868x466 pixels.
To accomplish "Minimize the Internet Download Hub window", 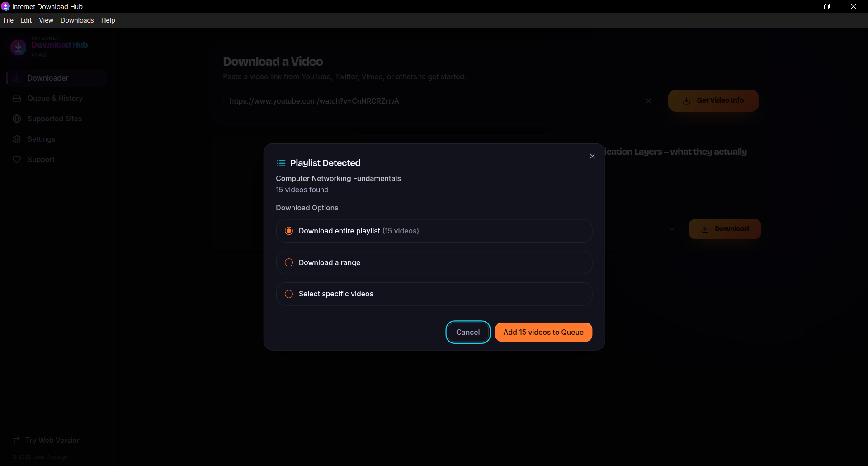I will coord(801,6).
